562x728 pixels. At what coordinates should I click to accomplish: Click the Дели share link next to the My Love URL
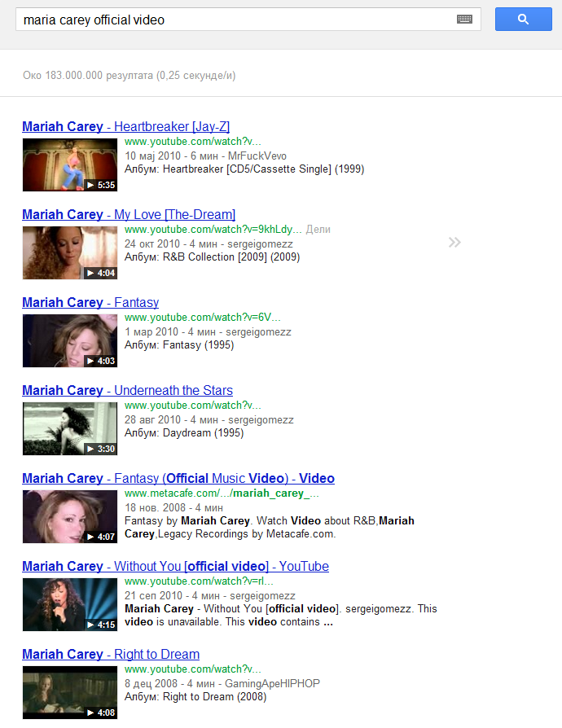(x=318, y=230)
